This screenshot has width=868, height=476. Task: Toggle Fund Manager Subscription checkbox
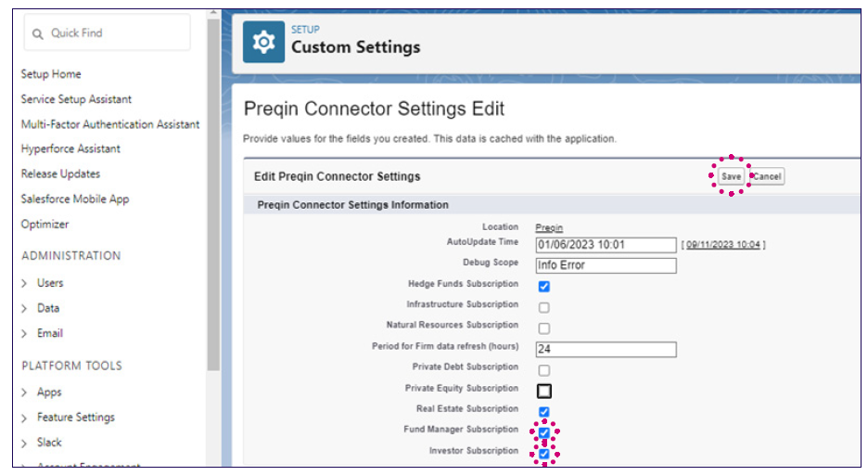coord(544,432)
